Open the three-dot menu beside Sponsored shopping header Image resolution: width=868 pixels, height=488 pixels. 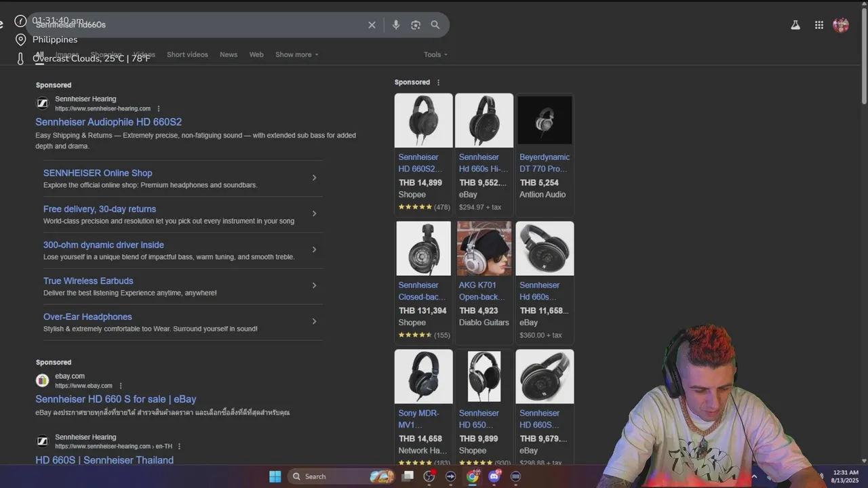[x=438, y=83]
